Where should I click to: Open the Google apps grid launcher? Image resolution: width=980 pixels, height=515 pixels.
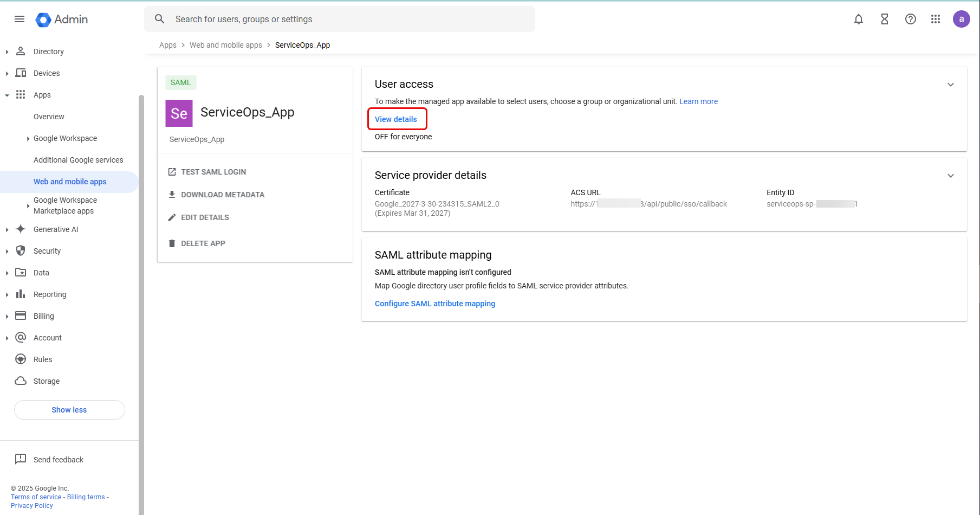click(936, 19)
